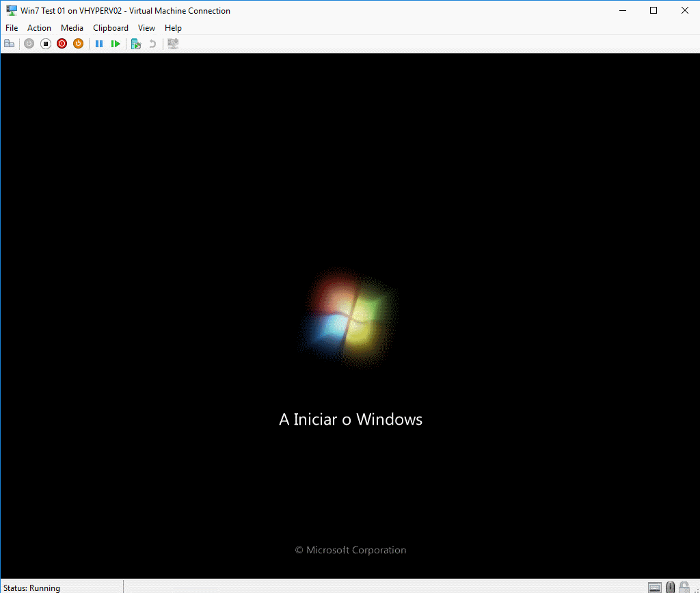Click the resize grip at the status bar corner
This screenshot has width=700, height=593.
696,590
